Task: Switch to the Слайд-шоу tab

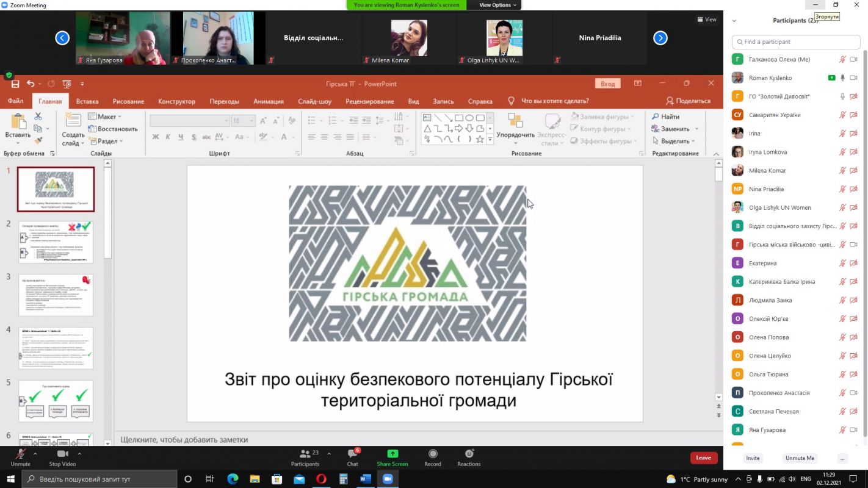Action: tap(314, 101)
